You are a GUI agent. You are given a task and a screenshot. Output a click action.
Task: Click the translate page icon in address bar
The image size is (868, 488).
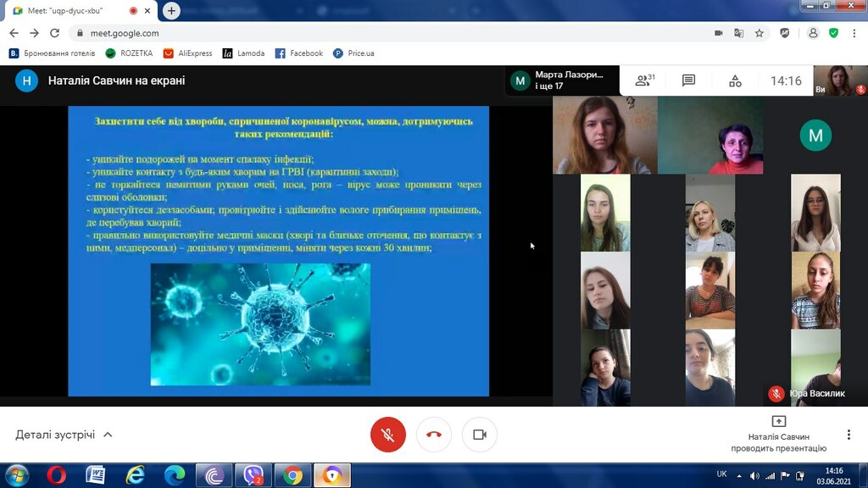point(738,33)
